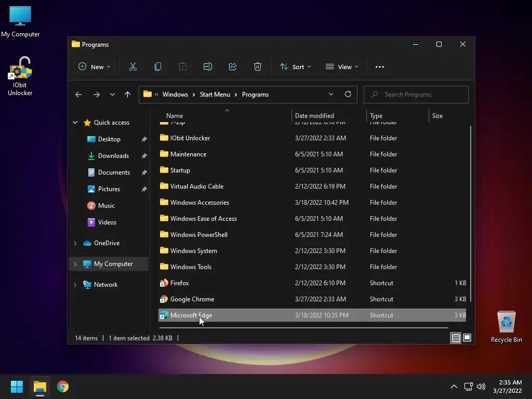
Task: Click the Share icon in toolbar
Action: [233, 67]
